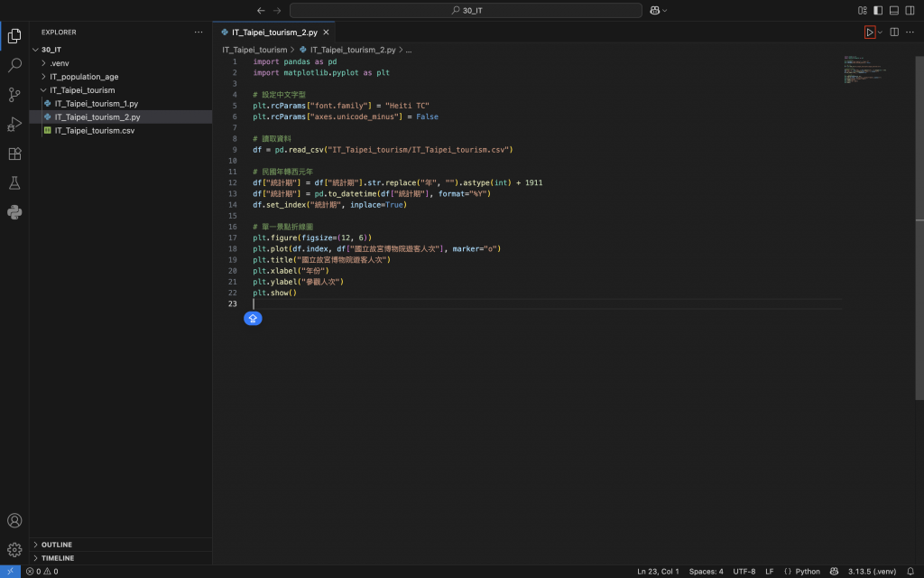Screen dimensions: 924x578
Task: Open the Manage gear menu
Action: tap(14, 549)
